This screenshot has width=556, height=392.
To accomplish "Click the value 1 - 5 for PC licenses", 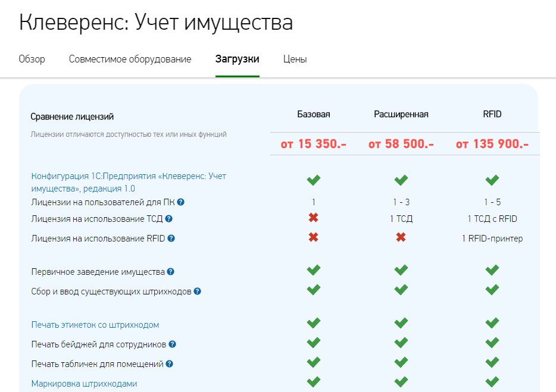I will (x=492, y=202).
